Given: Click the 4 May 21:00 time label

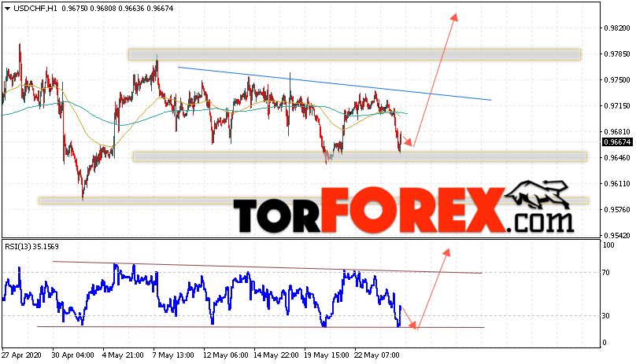Looking at the screenshot, I should click(x=123, y=355).
